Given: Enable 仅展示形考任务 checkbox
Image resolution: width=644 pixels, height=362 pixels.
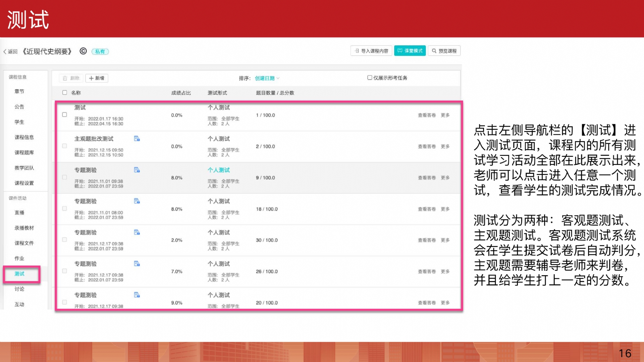Looking at the screenshot, I should pos(370,78).
